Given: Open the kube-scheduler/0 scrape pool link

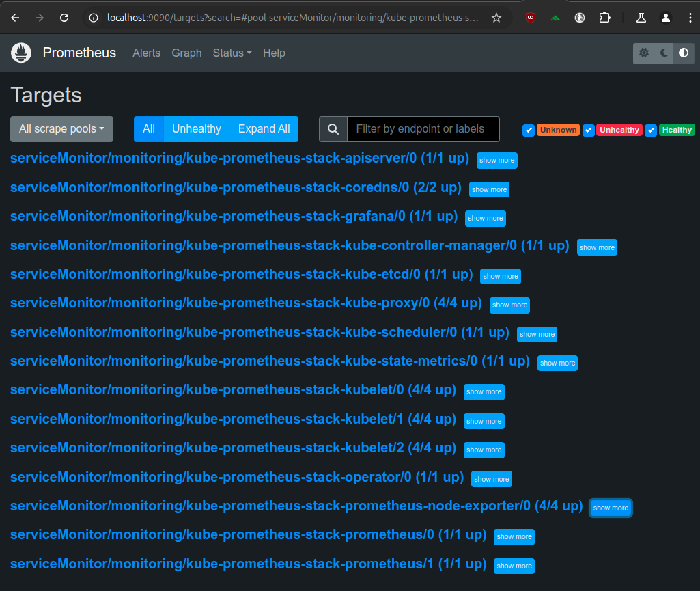Looking at the screenshot, I should 260,332.
